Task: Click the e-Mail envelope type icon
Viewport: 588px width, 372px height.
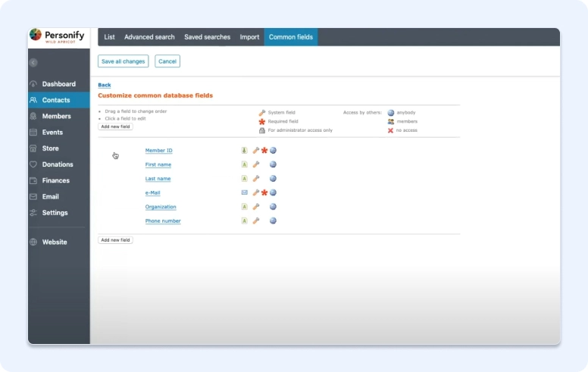Action: [x=245, y=192]
